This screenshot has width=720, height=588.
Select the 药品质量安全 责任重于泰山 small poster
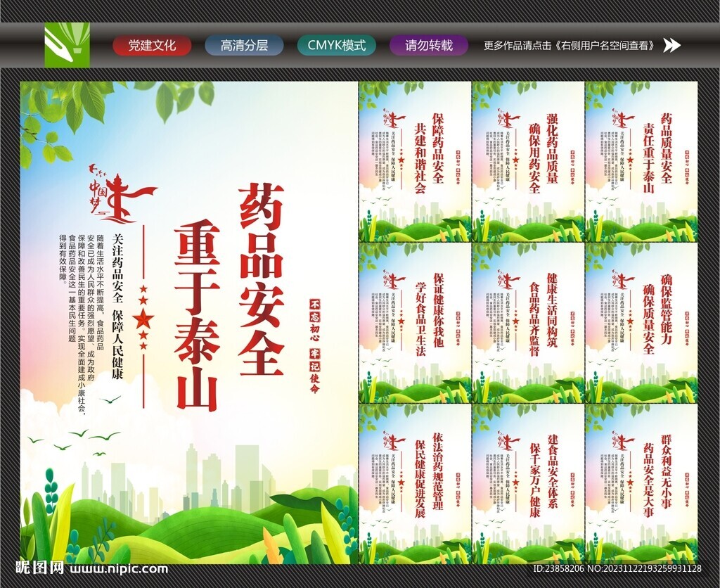(641, 162)
